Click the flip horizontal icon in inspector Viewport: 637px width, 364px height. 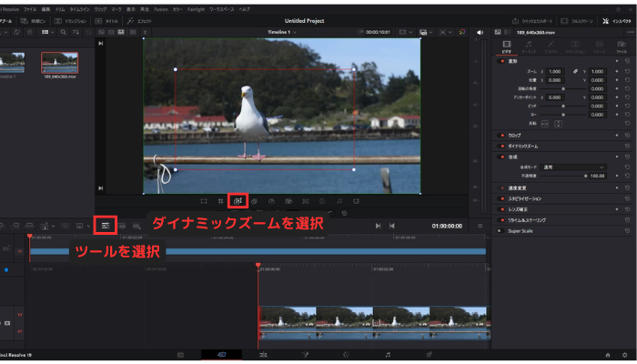545,124
